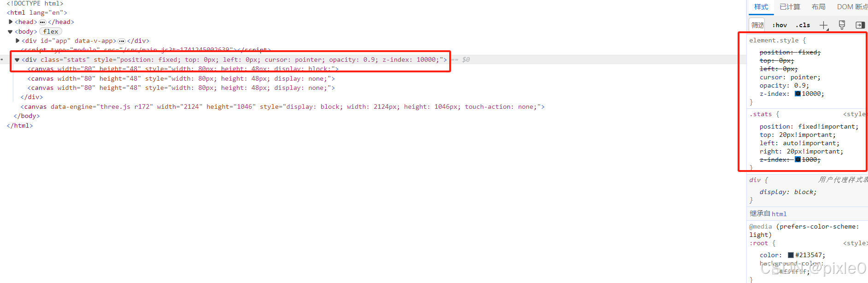The height and width of the screenshot is (283, 868).
Task: Click the element.style selector text
Action: pyautogui.click(x=774, y=41)
